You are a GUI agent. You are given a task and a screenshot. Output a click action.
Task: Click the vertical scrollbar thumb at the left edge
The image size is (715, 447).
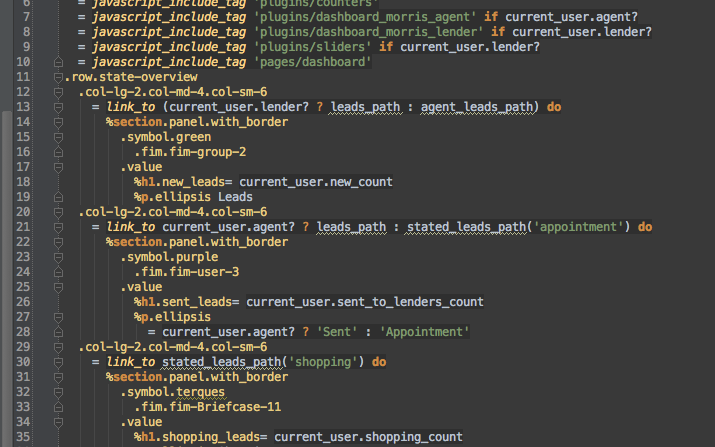(x=6, y=278)
